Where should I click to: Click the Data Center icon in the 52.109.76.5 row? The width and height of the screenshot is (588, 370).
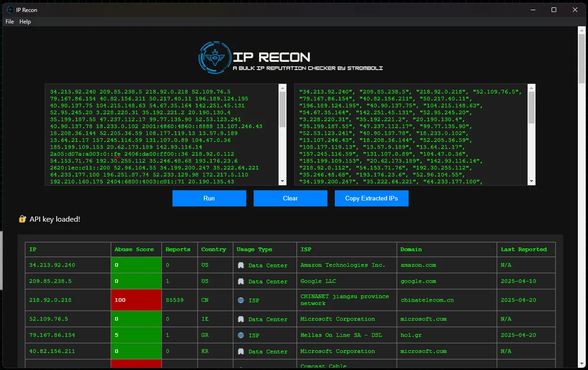(x=241, y=319)
